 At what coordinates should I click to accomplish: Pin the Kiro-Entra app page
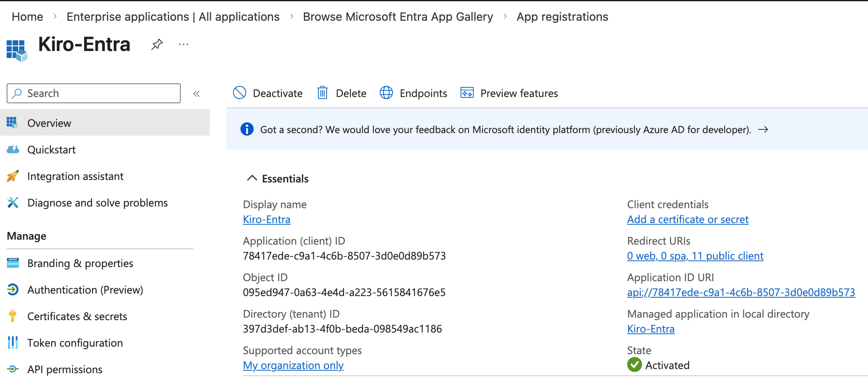(157, 44)
